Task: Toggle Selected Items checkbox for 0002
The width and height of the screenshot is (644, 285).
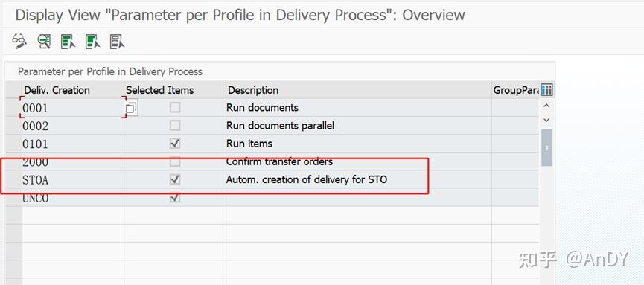Action: 175,126
